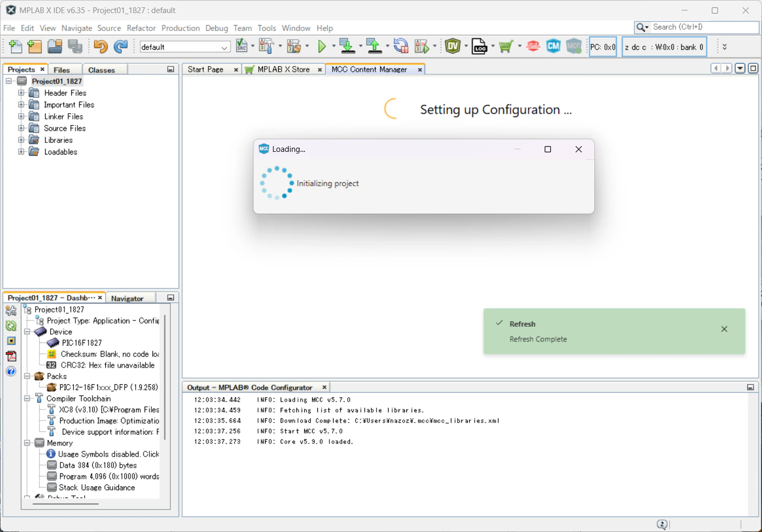The width and height of the screenshot is (762, 532).
Task: Open the Build Project dropdown arrow
Action: click(280, 46)
